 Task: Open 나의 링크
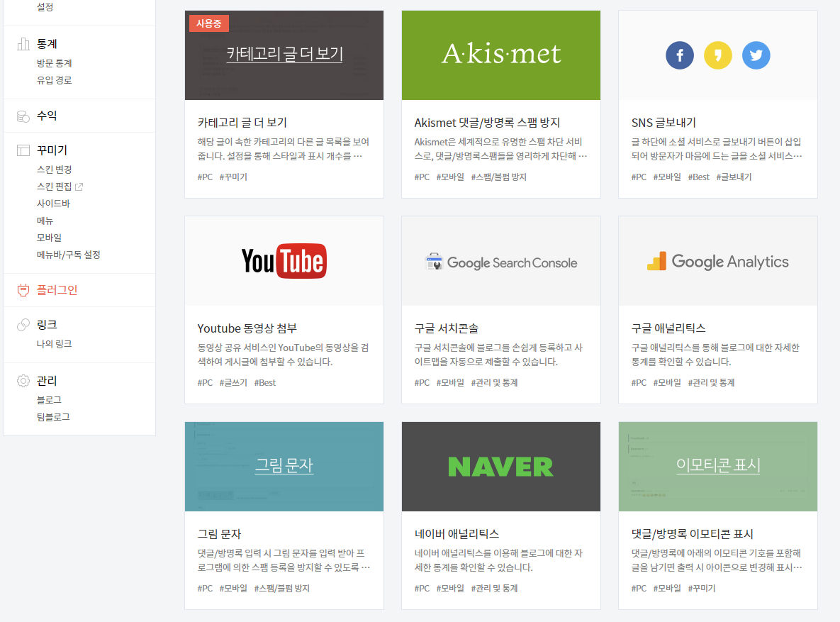tap(54, 344)
